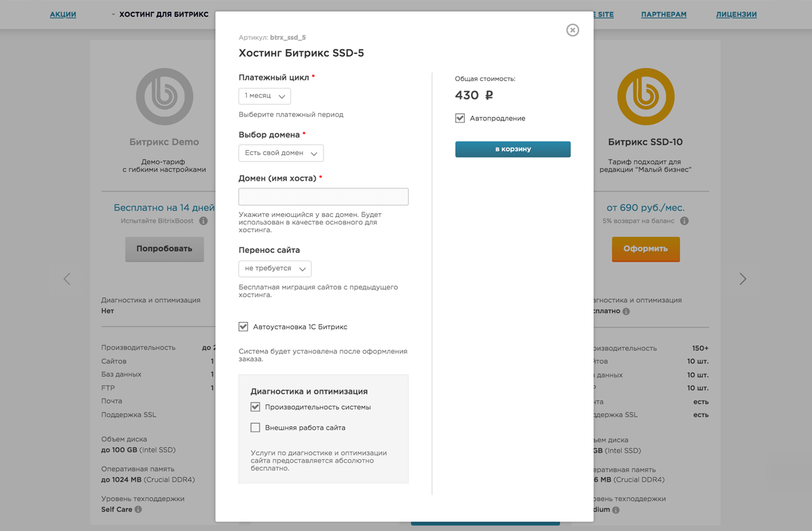This screenshot has height=531, width=812.
Task: Open the Платежный цикл dropdown showing 1 месяц
Action: click(x=264, y=95)
